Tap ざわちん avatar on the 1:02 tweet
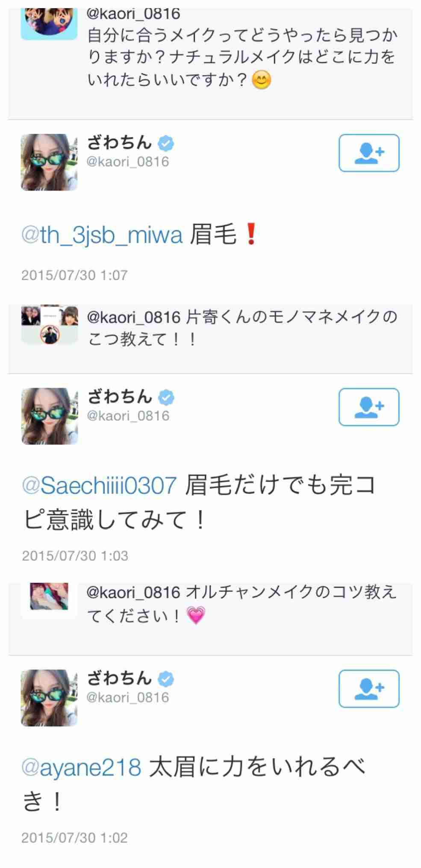 coord(49,698)
